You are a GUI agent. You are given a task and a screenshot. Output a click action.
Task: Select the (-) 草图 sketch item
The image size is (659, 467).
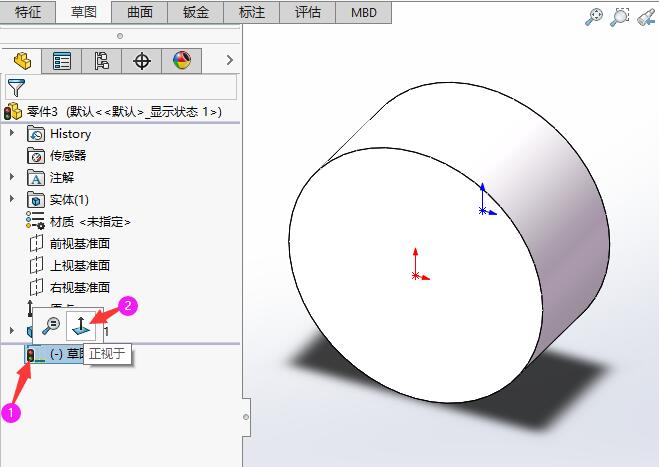(x=56, y=354)
